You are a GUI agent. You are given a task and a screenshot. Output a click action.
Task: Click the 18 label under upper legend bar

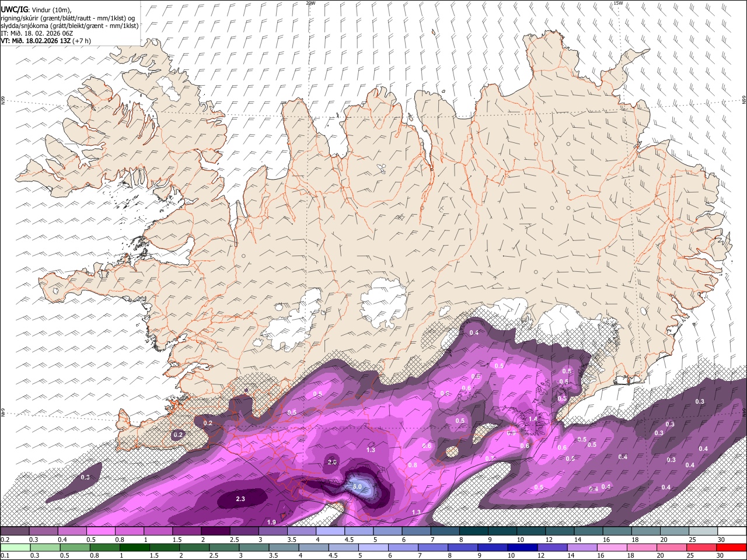(634, 540)
